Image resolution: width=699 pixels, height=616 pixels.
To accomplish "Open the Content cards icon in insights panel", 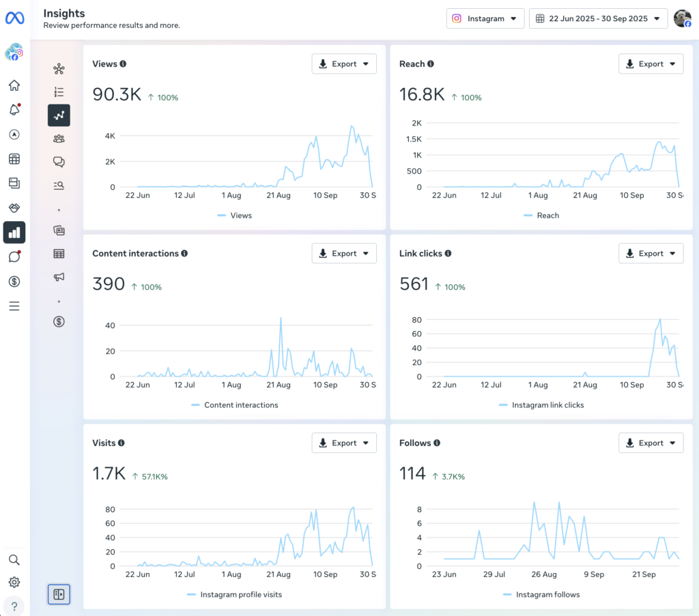I will (59, 231).
